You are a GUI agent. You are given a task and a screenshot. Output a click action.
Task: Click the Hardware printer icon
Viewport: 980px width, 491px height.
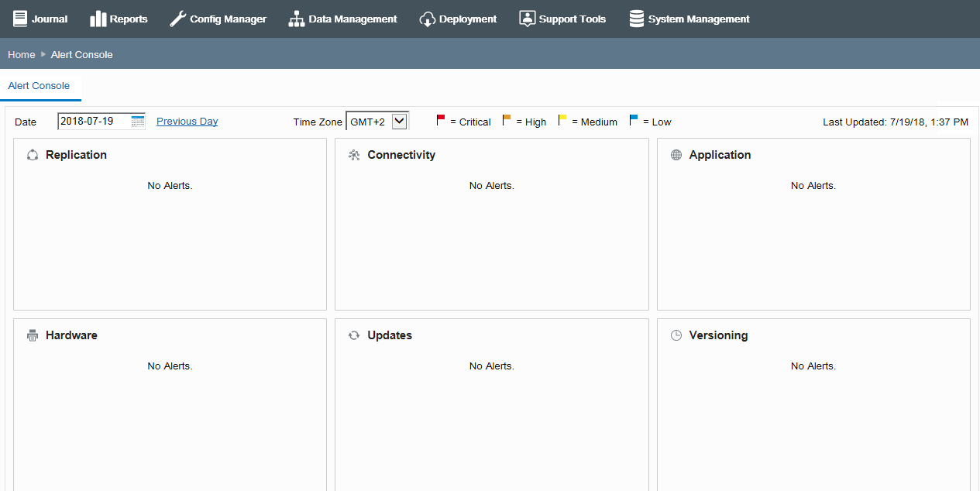coord(33,335)
